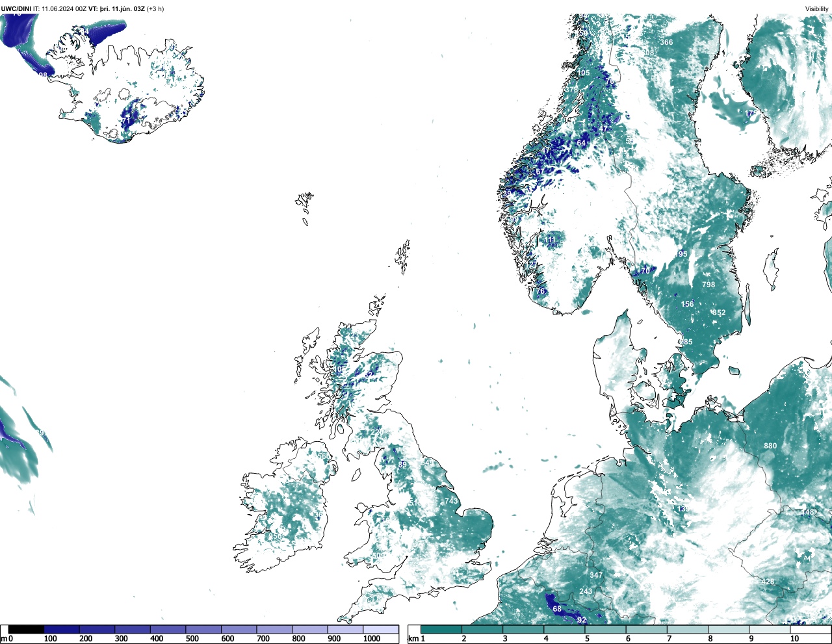Click the '68' value near Belgium

(557, 609)
